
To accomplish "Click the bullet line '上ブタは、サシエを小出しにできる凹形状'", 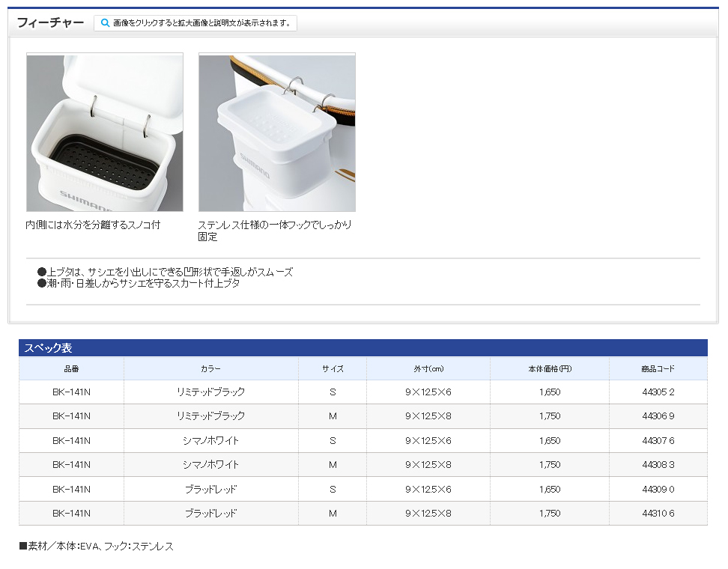I will [166, 272].
